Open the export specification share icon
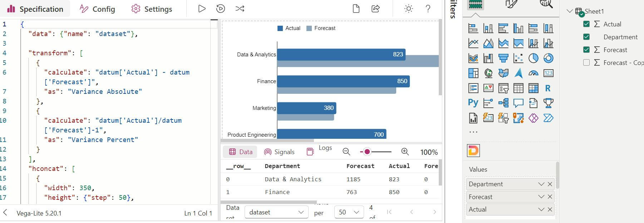644x223 pixels. [375, 9]
